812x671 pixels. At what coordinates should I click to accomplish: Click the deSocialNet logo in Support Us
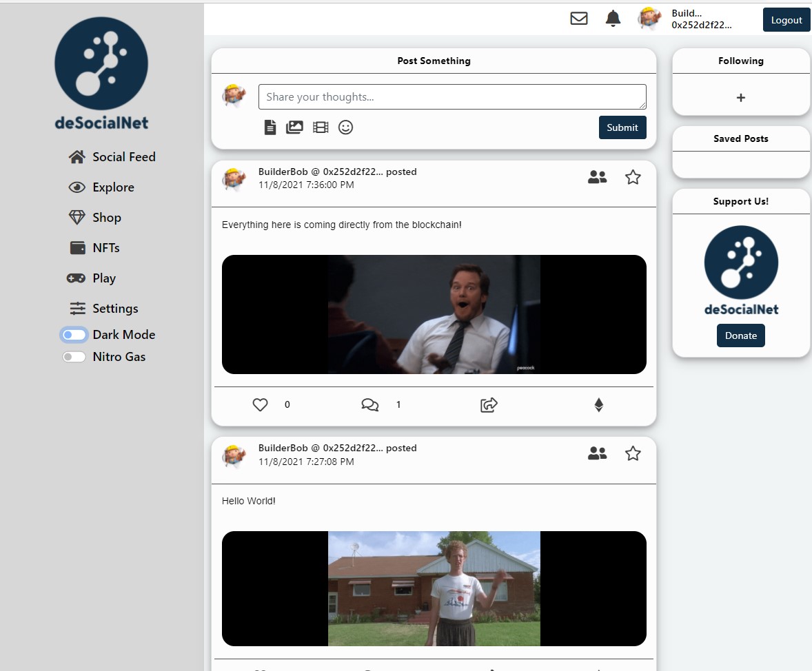point(741,270)
